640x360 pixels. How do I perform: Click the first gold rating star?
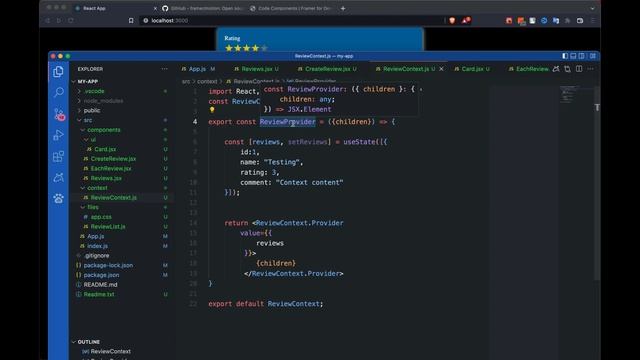[x=229, y=48]
